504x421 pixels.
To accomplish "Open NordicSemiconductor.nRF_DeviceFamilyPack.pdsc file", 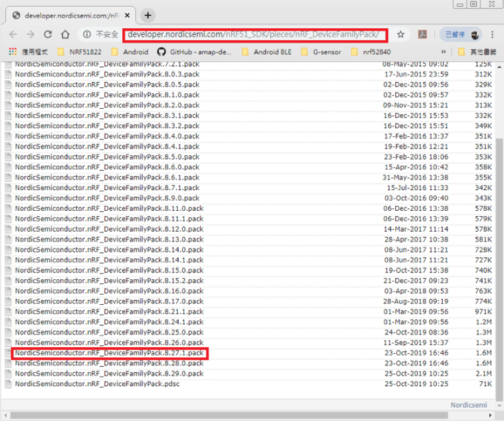I will coord(97,384).
